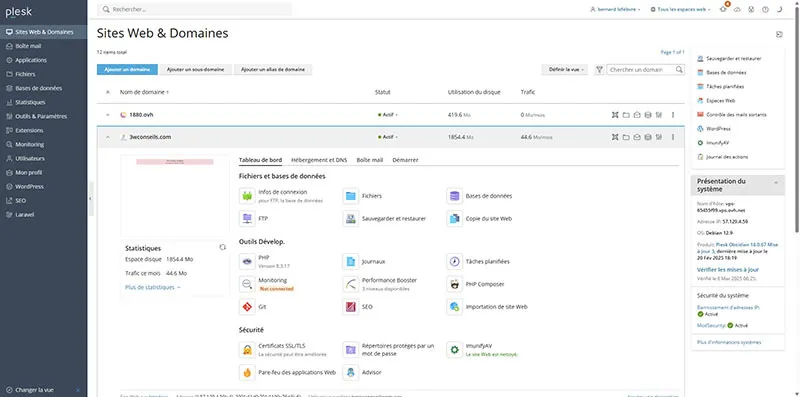The image size is (800, 397).
Task: Open the Git tool icon
Action: (x=247, y=307)
